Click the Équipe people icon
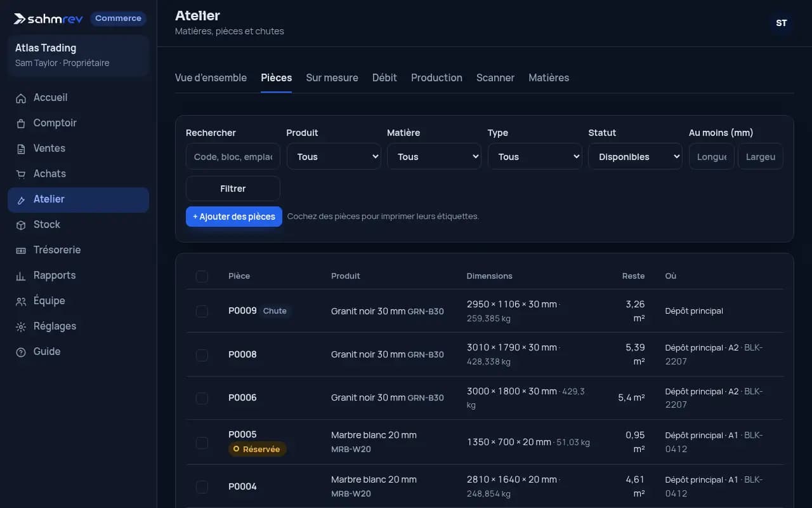Viewport: 812px width, 508px height. pyautogui.click(x=21, y=301)
